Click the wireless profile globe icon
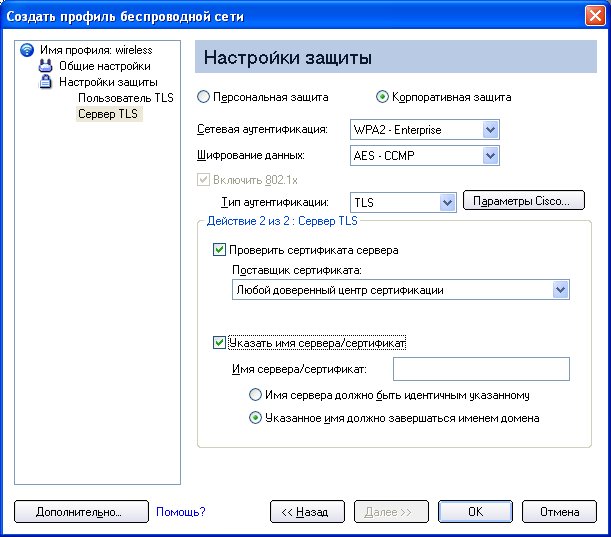Image resolution: width=611 pixels, height=537 pixels. tap(27, 50)
